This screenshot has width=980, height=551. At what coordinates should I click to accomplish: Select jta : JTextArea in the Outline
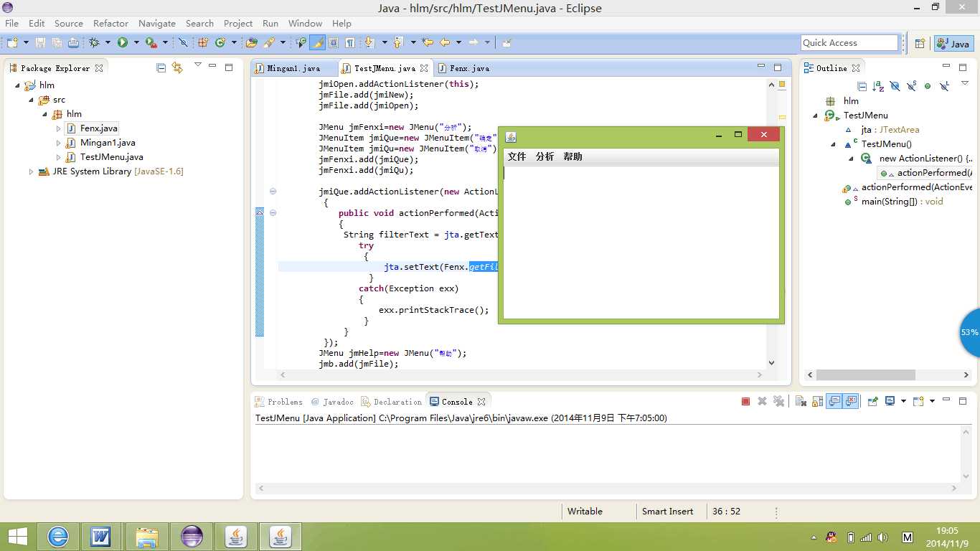click(x=890, y=130)
